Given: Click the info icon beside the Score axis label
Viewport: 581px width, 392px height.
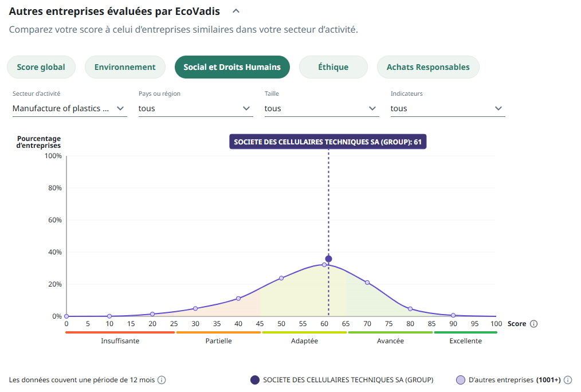Looking at the screenshot, I should pos(533,324).
